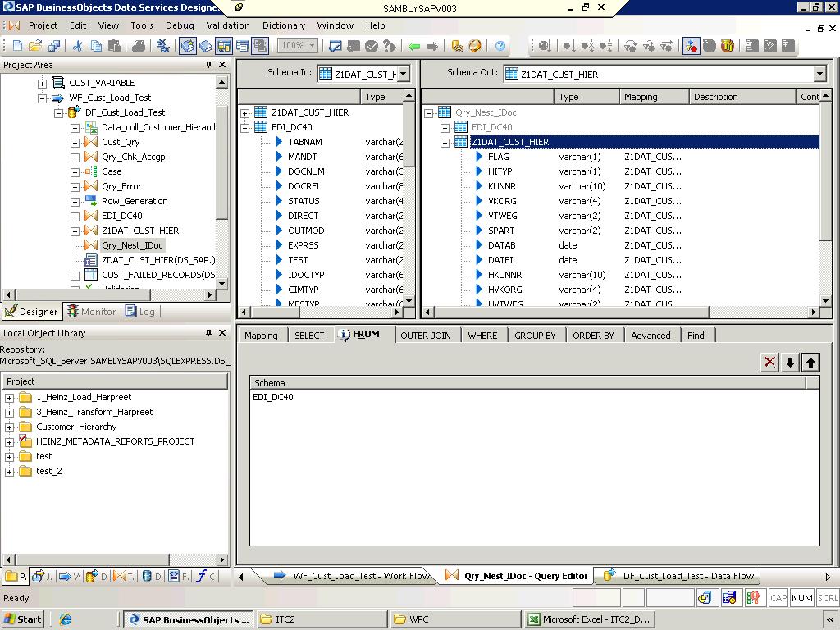Open the WF_Cust_Load_Test Work Flow tab
840x630 pixels.
[x=353, y=576]
